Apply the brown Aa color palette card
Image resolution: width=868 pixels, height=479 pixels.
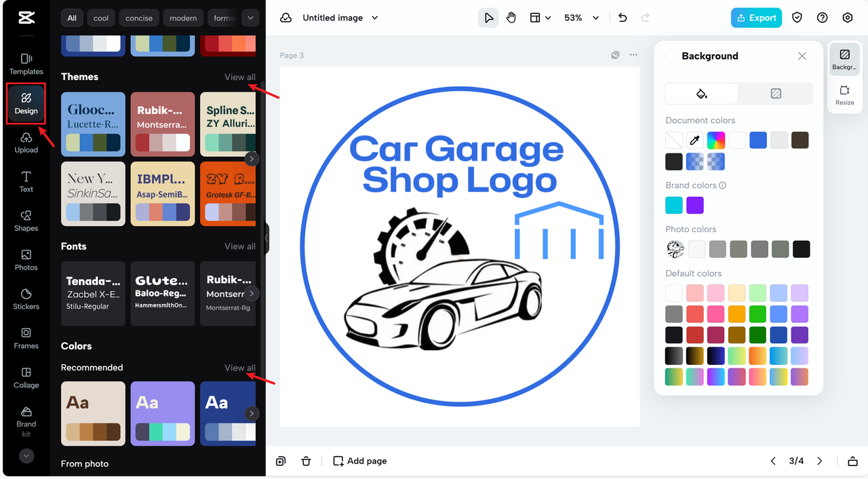click(x=93, y=413)
